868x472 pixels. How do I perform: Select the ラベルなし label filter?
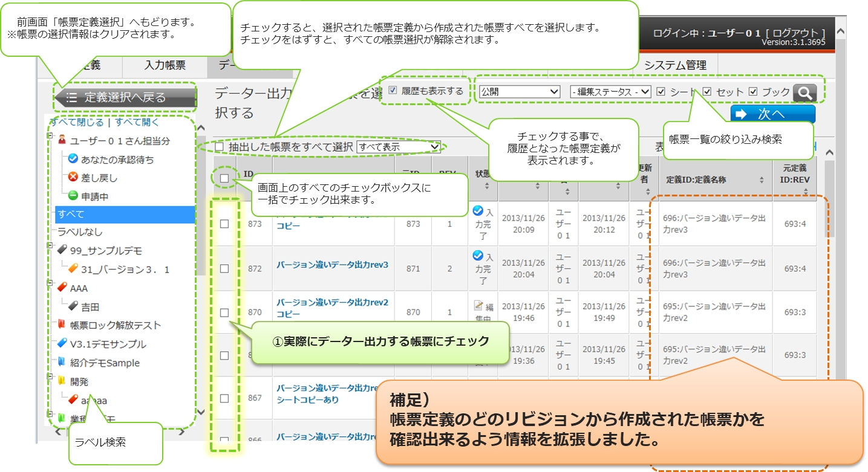tap(80, 232)
